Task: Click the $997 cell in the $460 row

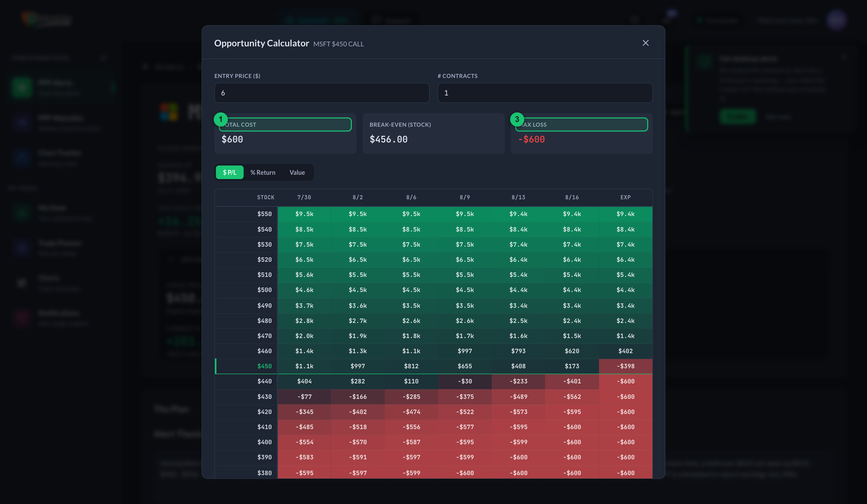Action: 465,351
